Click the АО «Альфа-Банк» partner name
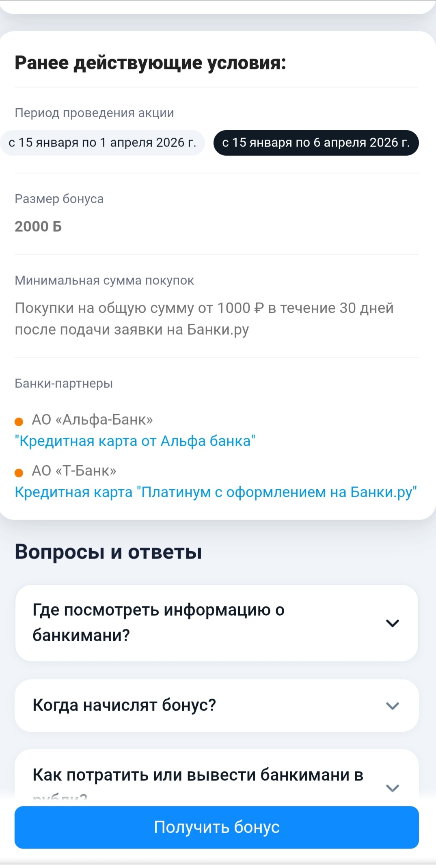This screenshot has width=436, height=868. 92,419
